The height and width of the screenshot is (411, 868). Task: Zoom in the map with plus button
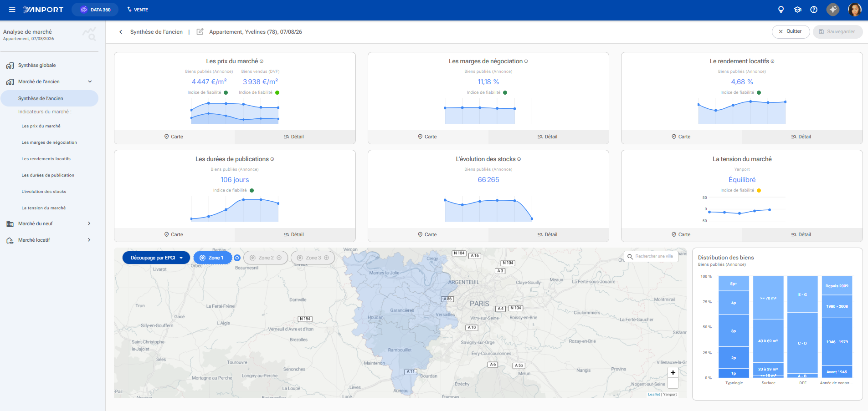pos(673,373)
